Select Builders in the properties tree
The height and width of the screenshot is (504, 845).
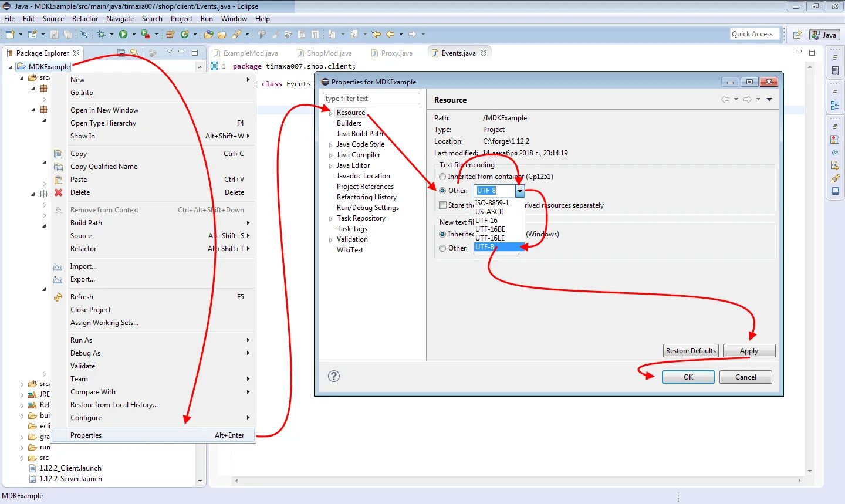[349, 123]
